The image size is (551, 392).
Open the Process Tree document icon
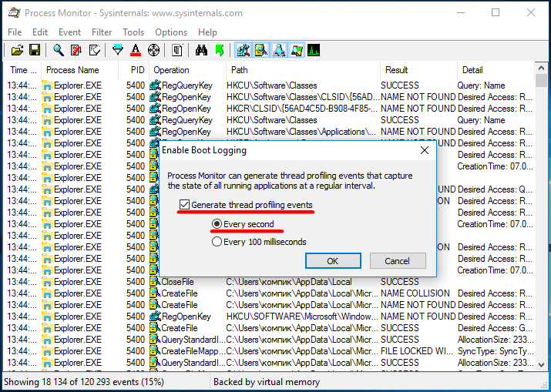(177, 50)
